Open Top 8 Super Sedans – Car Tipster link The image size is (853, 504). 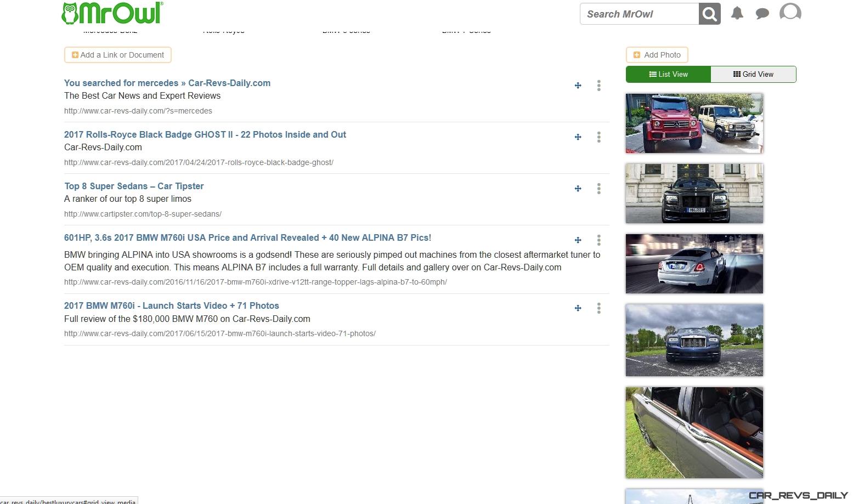point(134,186)
